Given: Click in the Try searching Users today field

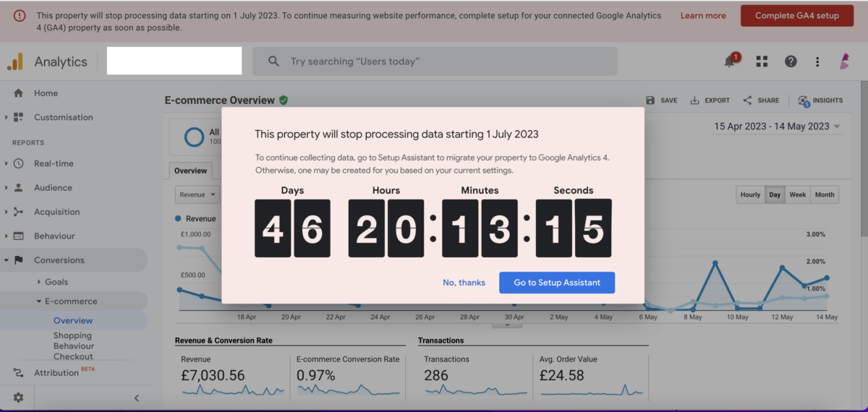Looking at the screenshot, I should coord(435,61).
